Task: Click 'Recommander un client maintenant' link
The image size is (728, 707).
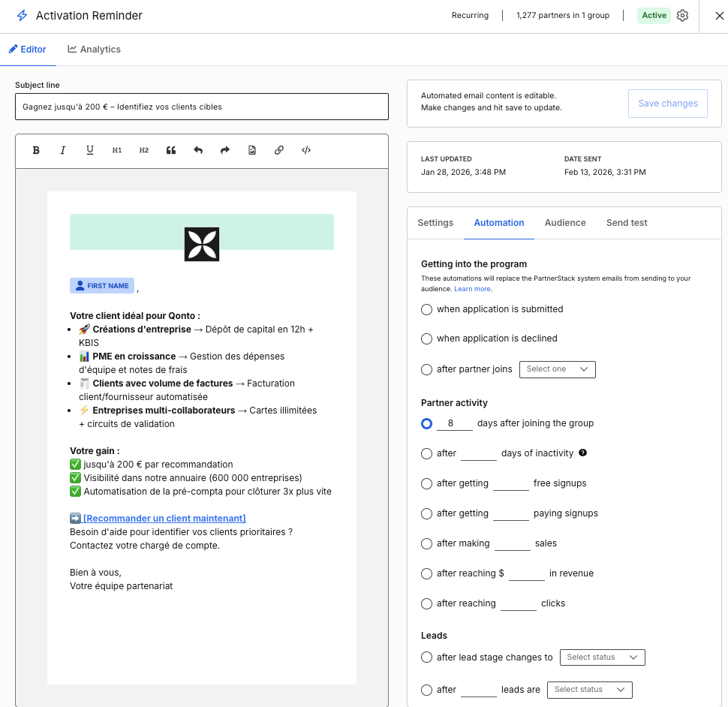Action: point(164,518)
